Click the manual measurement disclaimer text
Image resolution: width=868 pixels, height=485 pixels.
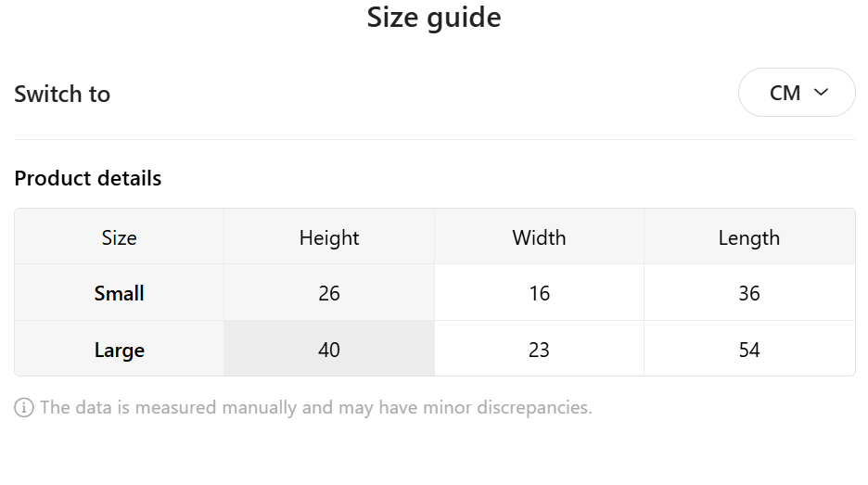point(316,407)
